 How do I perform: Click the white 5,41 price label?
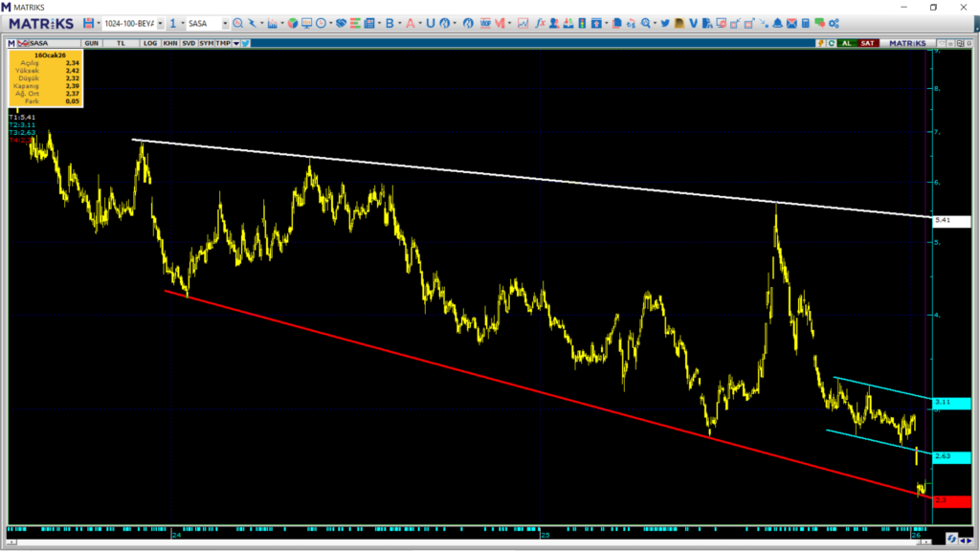[951, 221]
